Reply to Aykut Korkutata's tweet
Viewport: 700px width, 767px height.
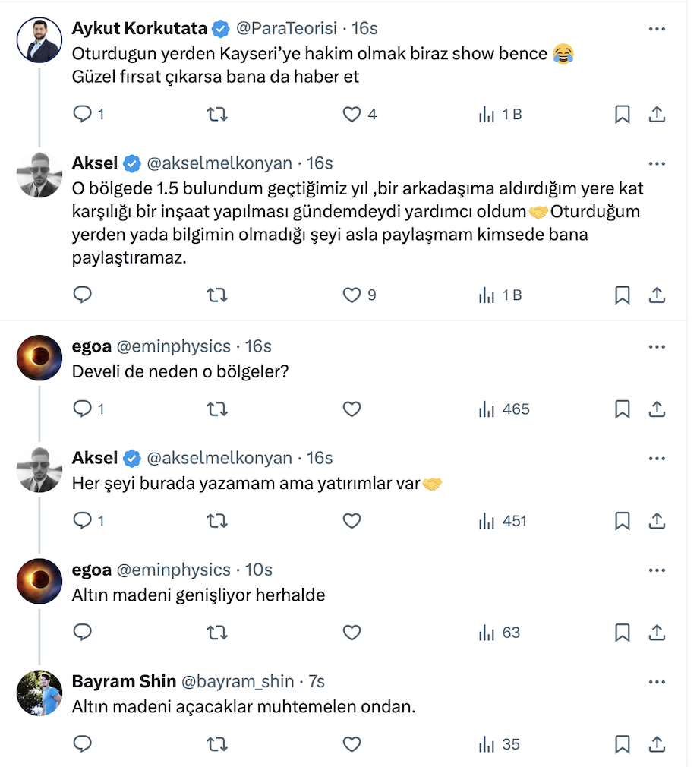tap(82, 114)
